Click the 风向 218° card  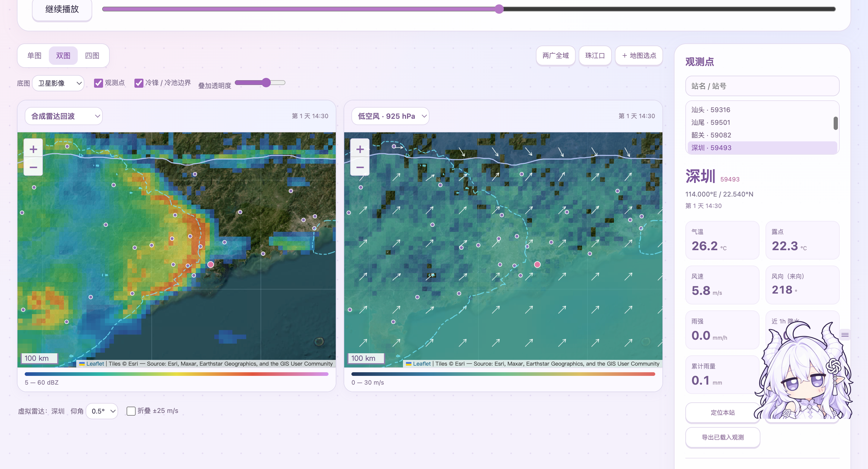coord(802,285)
